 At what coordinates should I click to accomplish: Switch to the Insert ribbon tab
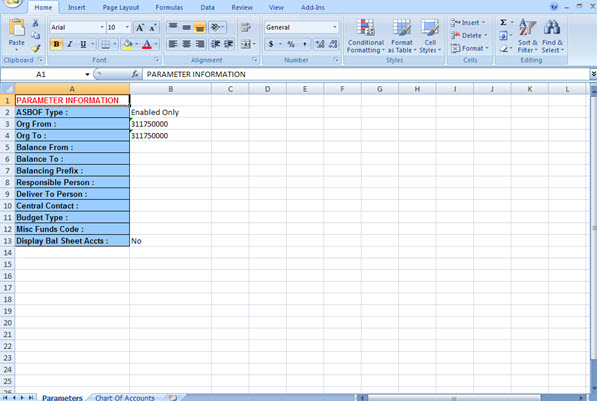[x=77, y=7]
